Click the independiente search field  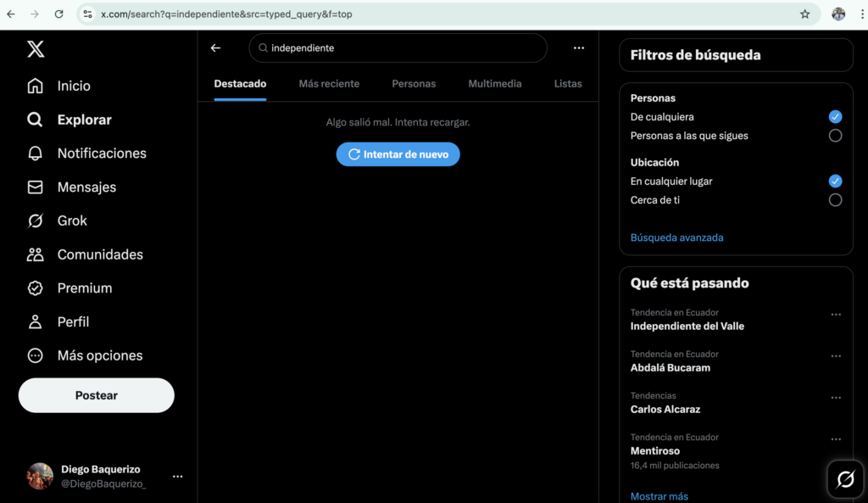click(x=398, y=48)
